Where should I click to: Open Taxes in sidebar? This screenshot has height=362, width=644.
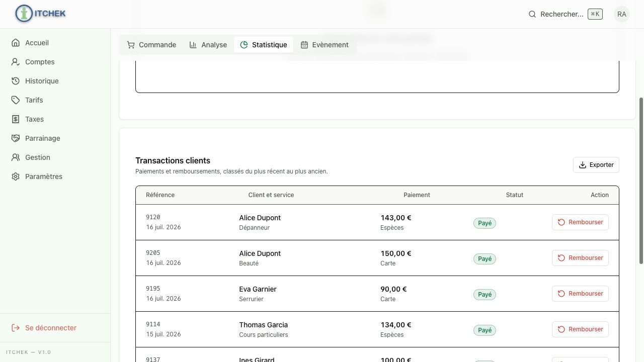[55, 119]
